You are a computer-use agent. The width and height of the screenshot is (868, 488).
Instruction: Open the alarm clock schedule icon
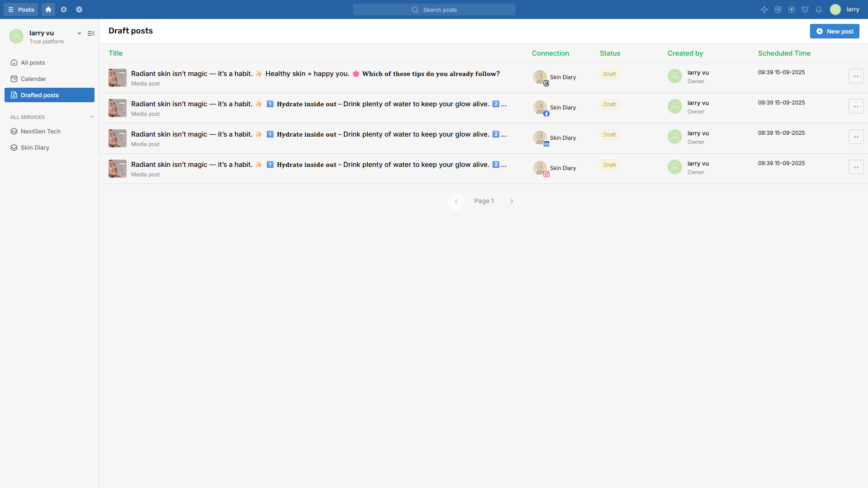(805, 9)
